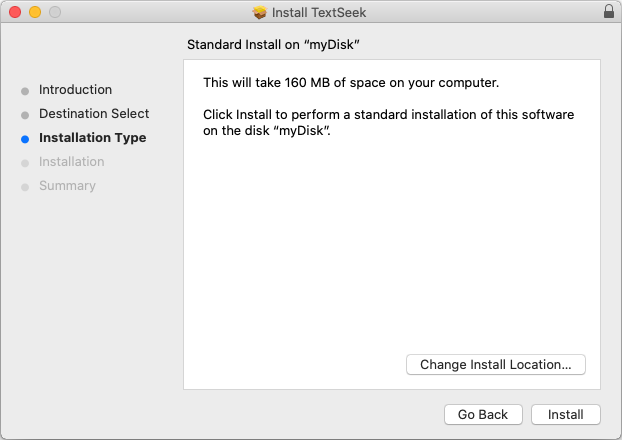Select the Destination Select step
Image resolution: width=622 pixels, height=440 pixels.
(x=94, y=114)
